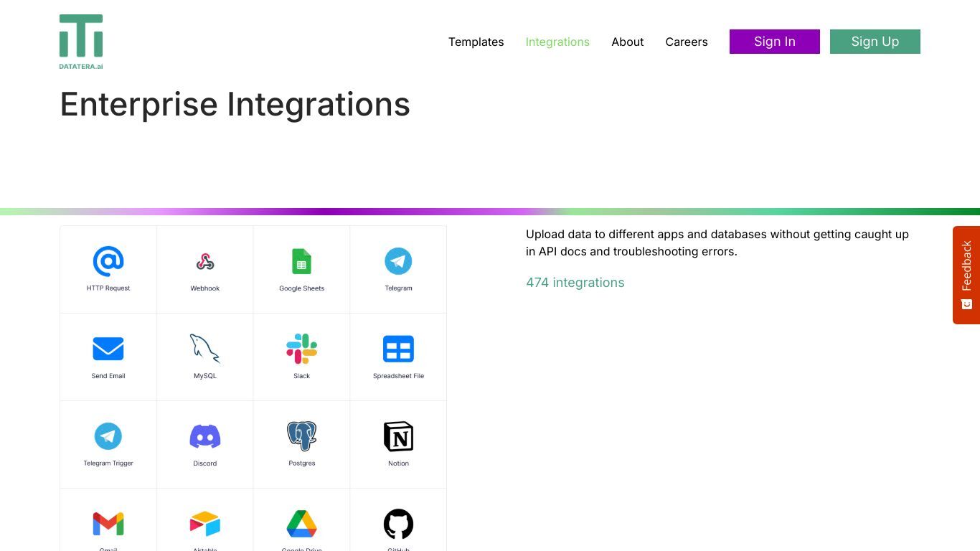Visit the Careers navigation link
The height and width of the screenshot is (551, 980).
[x=687, y=42]
